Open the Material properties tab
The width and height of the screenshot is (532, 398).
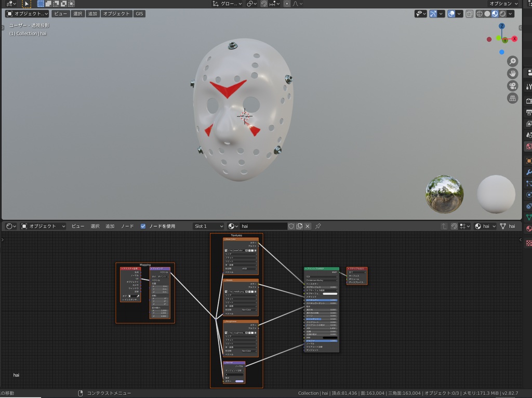(528, 229)
